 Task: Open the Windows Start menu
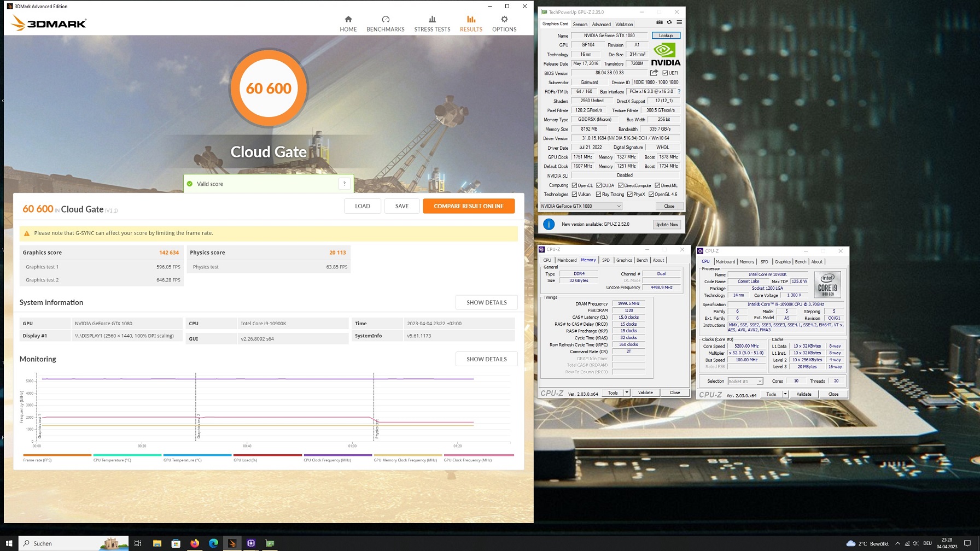tap(9, 543)
